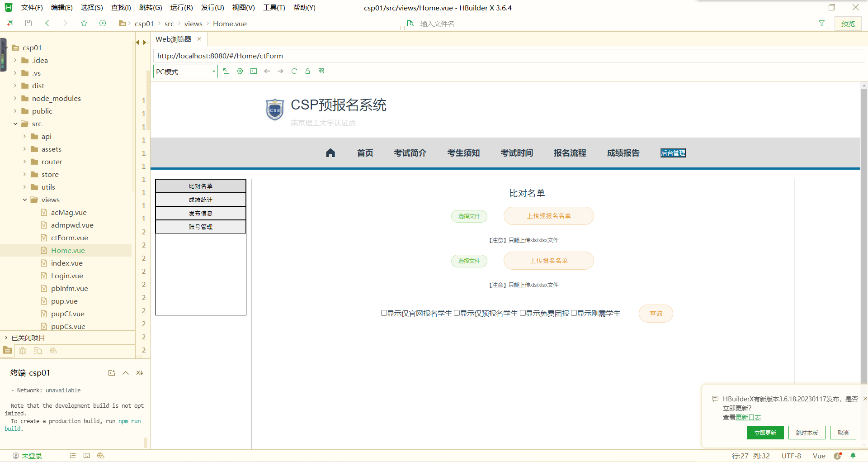This screenshot has width=868, height=462.
Task: Toggle the browser lock icon
Action: pyautogui.click(x=308, y=71)
